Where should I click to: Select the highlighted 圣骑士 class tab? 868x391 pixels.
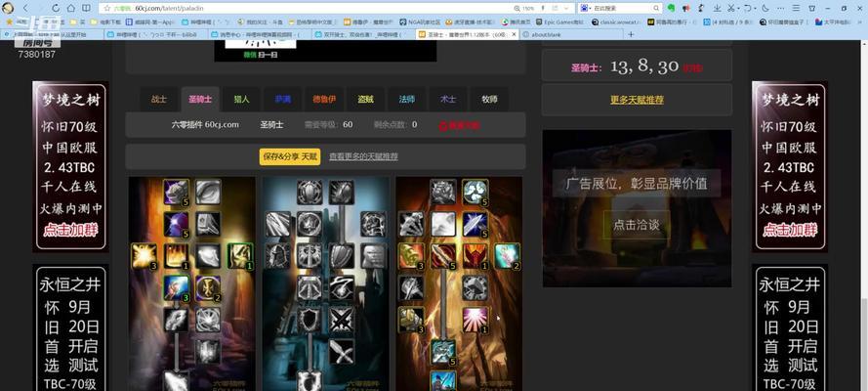200,100
